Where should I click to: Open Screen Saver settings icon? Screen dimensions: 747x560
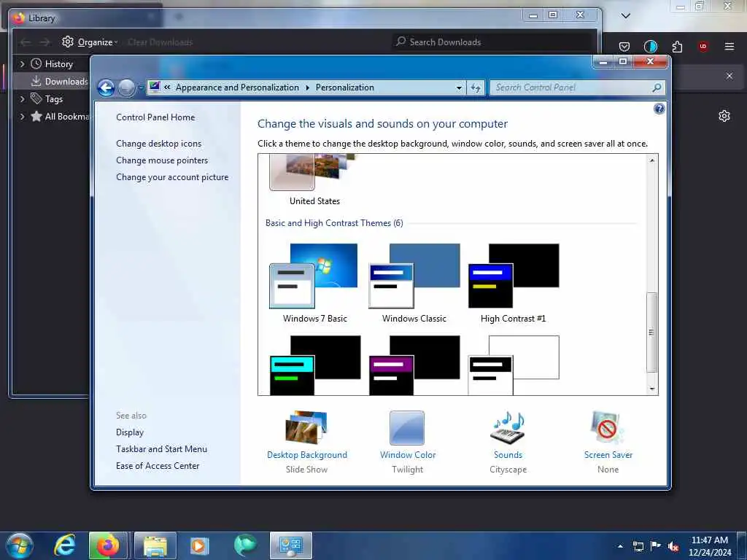click(x=608, y=427)
